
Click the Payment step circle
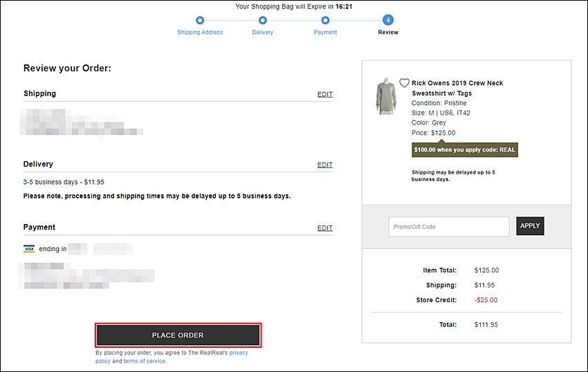325,20
